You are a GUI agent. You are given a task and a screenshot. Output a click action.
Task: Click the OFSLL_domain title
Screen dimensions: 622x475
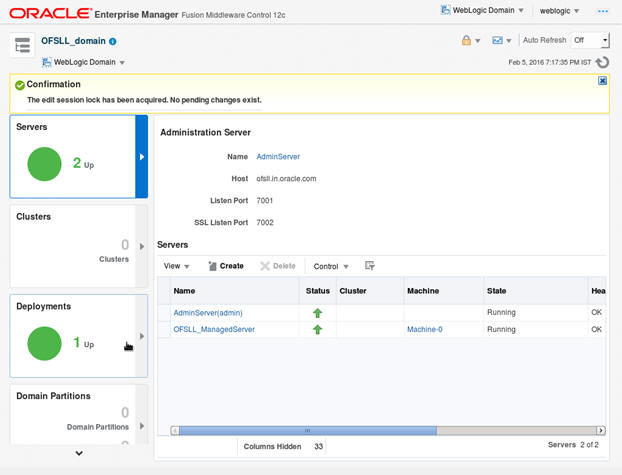(73, 41)
